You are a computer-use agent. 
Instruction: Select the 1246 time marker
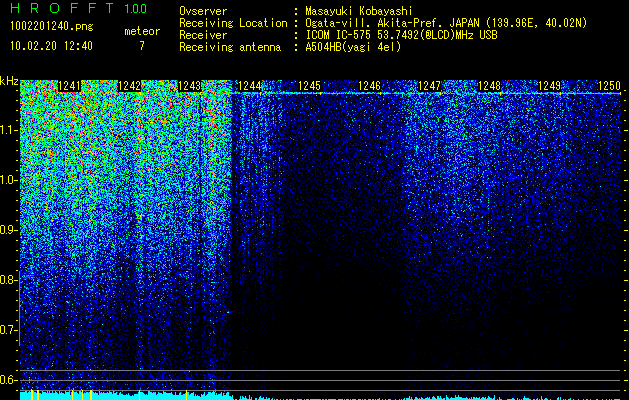pos(369,86)
